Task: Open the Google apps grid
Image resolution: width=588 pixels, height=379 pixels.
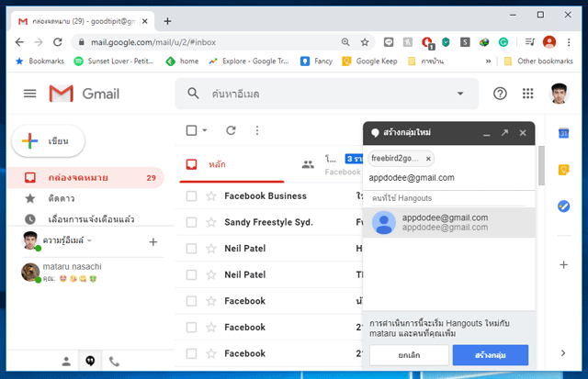Action: point(527,94)
